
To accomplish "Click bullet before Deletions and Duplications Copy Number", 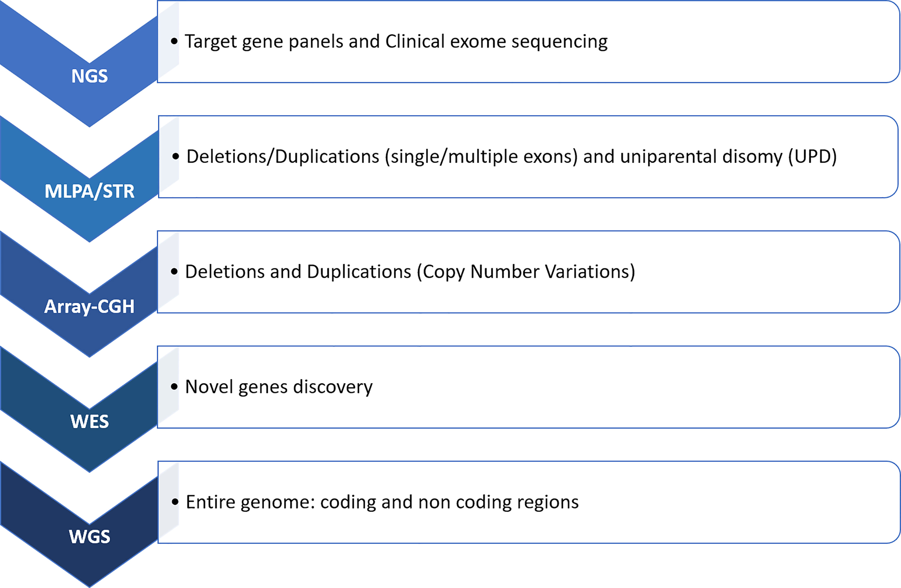I will coord(174,271).
